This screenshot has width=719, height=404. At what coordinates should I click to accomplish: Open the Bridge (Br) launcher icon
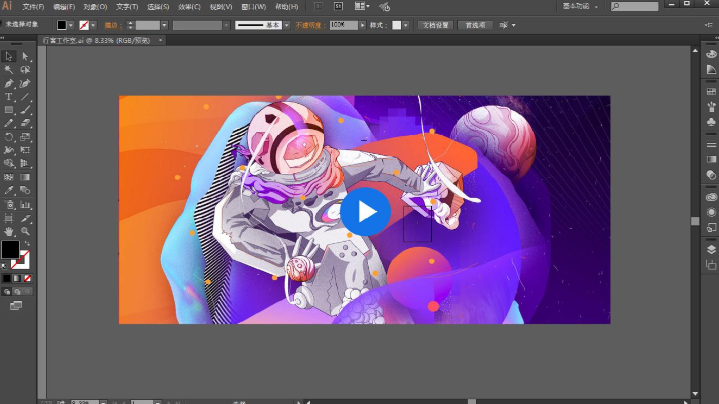(319, 6)
